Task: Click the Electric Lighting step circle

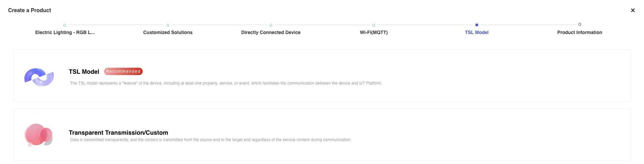Action: [x=65, y=25]
